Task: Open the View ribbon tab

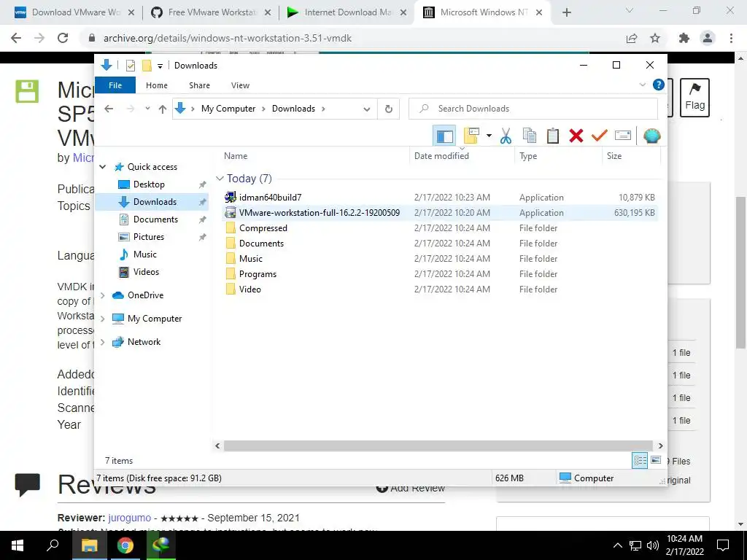Action: tap(240, 85)
